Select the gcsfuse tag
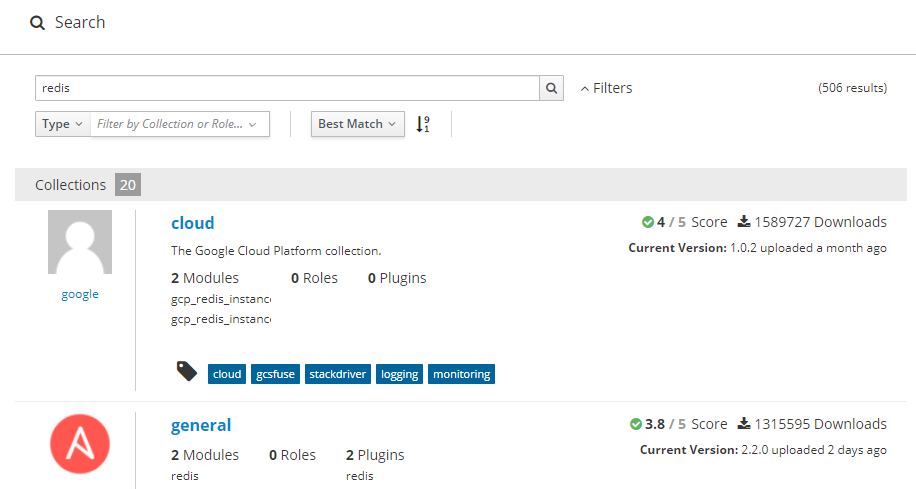 [x=275, y=374]
